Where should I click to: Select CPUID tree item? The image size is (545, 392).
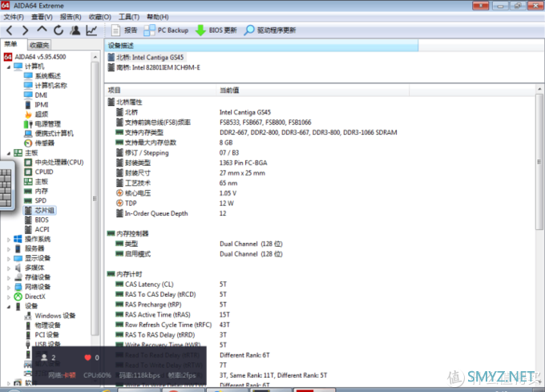click(x=38, y=172)
